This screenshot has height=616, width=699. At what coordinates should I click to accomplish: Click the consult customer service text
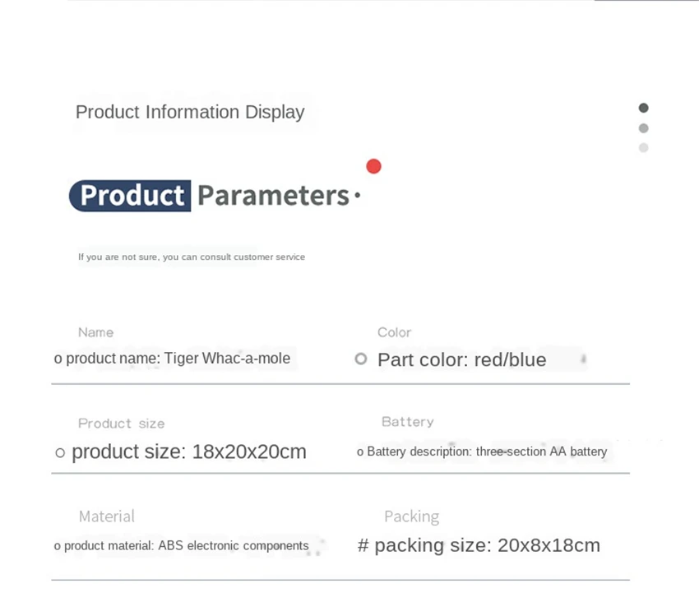click(192, 257)
